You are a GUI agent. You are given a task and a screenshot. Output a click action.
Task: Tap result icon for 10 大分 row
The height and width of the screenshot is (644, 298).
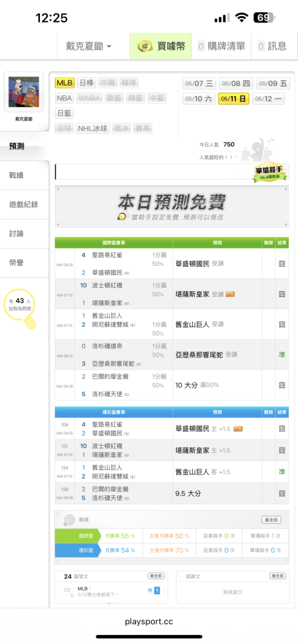pos(282,385)
